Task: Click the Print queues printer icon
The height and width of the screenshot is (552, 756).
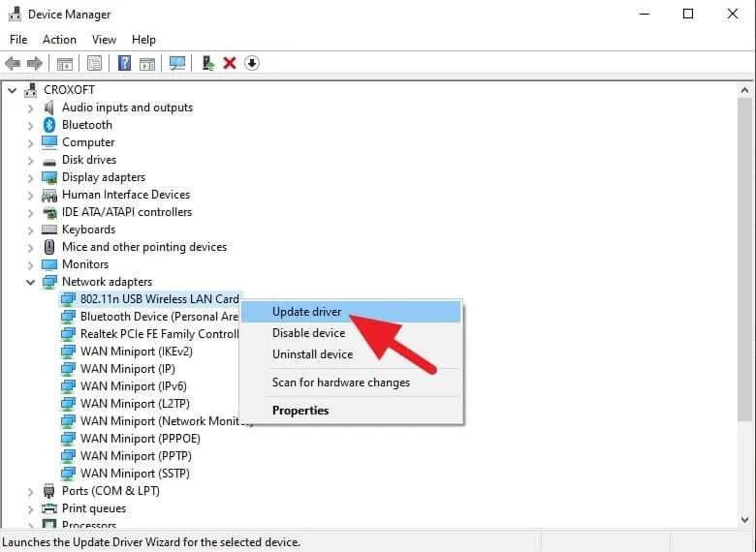Action: tap(49, 508)
